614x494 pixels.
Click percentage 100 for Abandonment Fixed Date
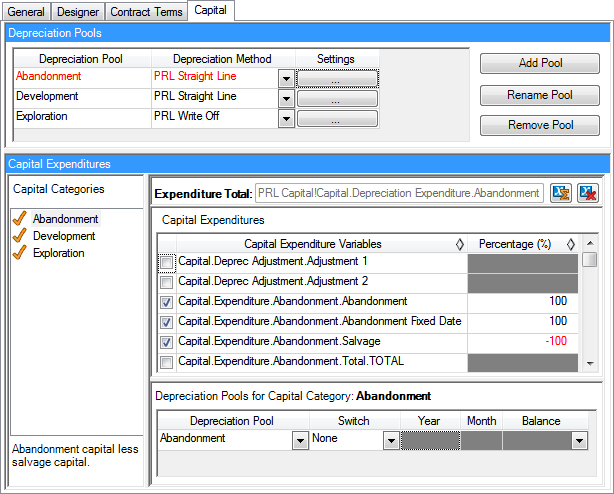pyautogui.click(x=522, y=322)
